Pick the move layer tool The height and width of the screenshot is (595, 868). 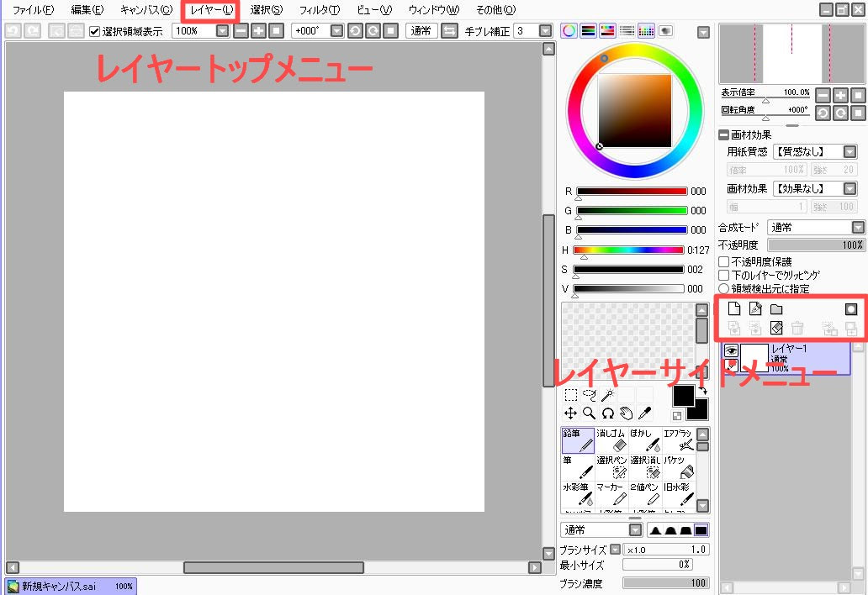571,413
